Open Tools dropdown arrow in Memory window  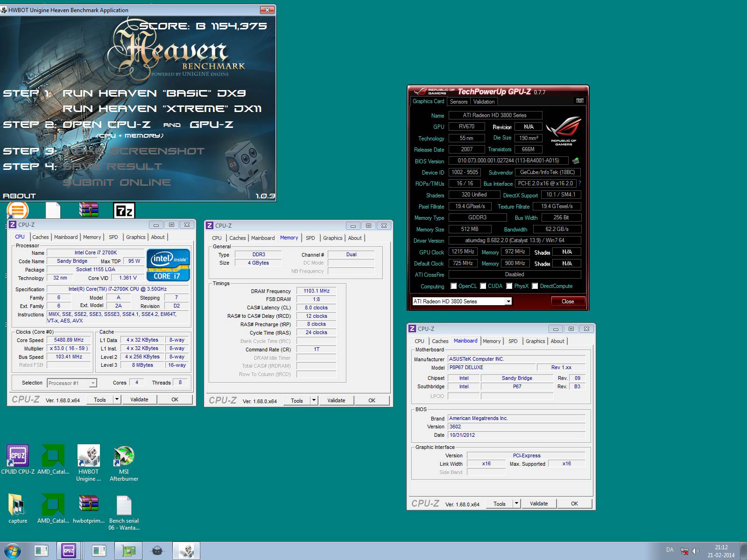[x=314, y=400]
